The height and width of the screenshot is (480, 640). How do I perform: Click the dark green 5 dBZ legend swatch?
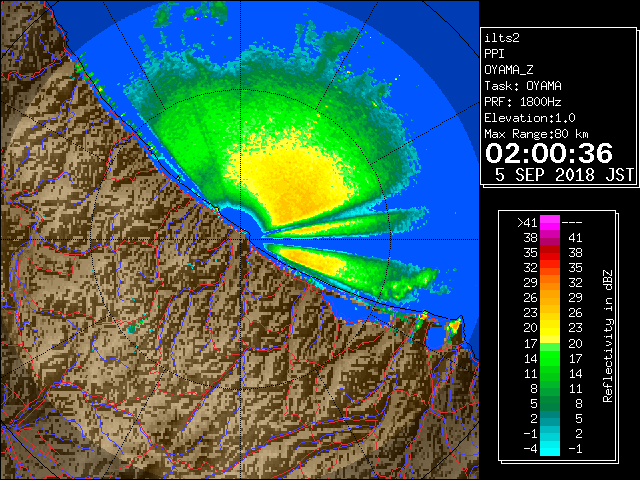(550, 404)
